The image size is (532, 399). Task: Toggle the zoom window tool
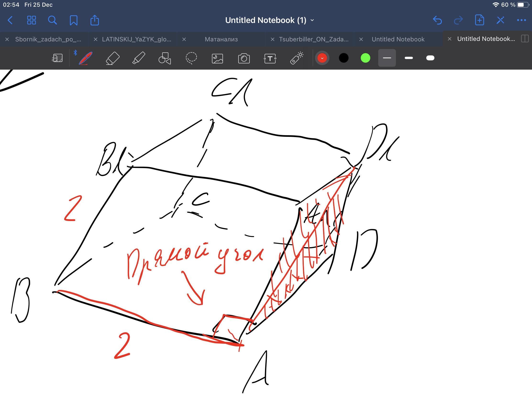(x=57, y=58)
